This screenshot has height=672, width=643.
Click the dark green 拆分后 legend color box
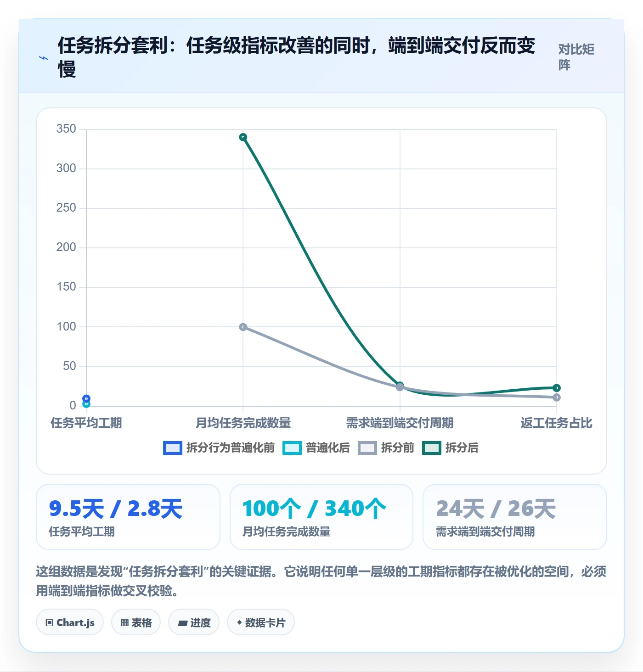pyautogui.click(x=432, y=448)
